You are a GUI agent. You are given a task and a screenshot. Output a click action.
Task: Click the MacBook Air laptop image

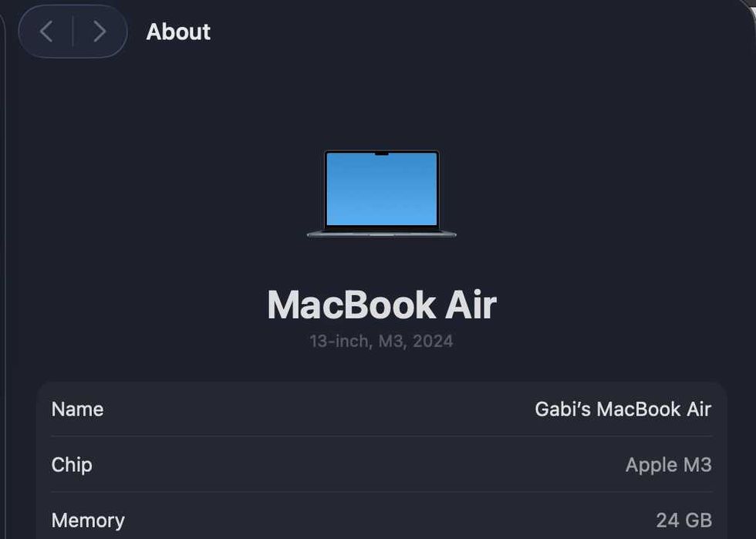381,194
